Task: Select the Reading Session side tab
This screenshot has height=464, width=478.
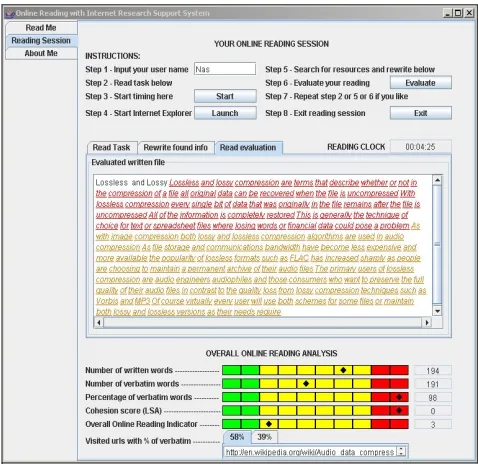Action: (x=41, y=41)
